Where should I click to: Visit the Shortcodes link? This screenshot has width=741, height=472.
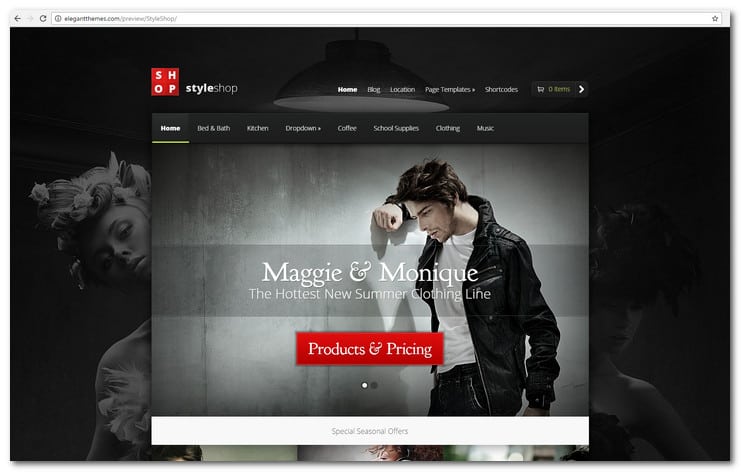pos(501,90)
